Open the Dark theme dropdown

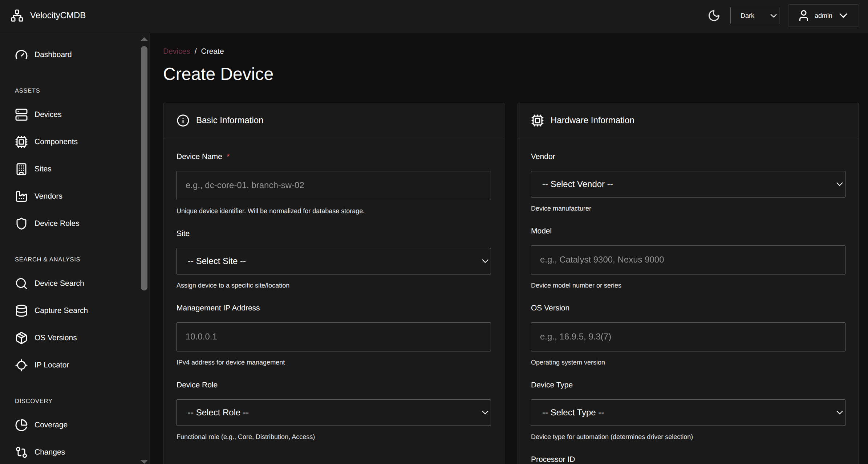click(754, 16)
